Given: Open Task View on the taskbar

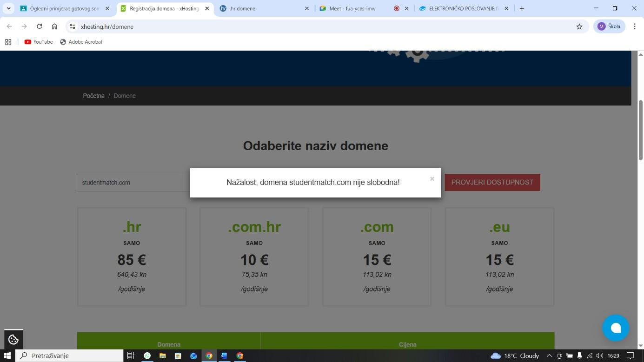Looking at the screenshot, I should pos(131,355).
